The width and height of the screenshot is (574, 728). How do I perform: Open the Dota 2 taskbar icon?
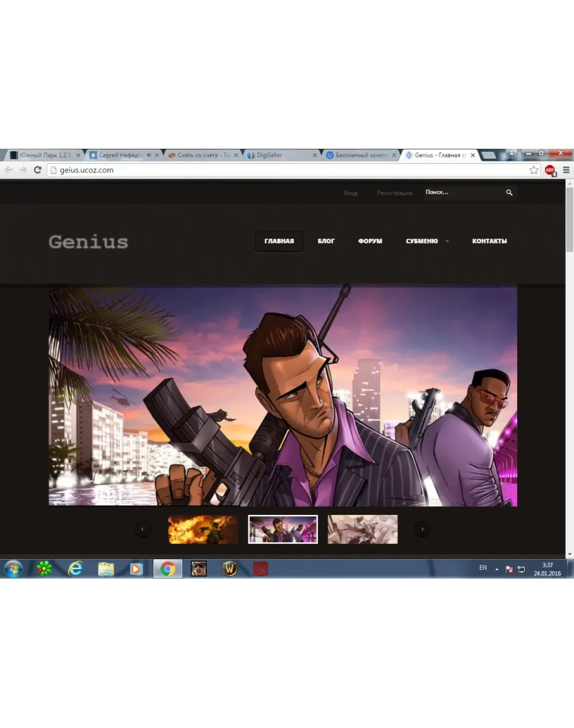click(x=261, y=569)
